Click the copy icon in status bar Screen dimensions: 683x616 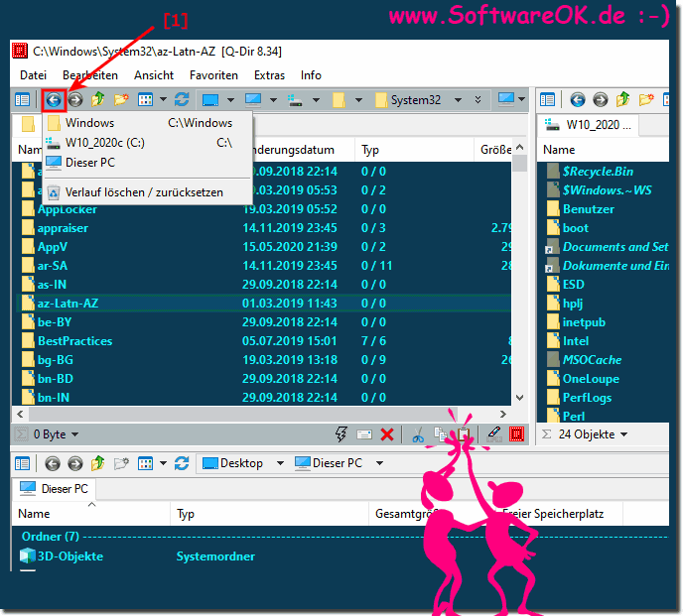point(441,434)
